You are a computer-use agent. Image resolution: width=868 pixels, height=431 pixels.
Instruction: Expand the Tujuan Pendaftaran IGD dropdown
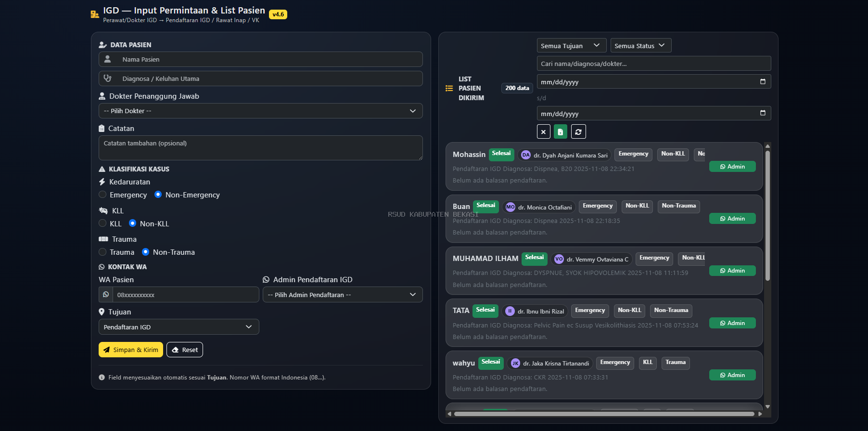[179, 327]
